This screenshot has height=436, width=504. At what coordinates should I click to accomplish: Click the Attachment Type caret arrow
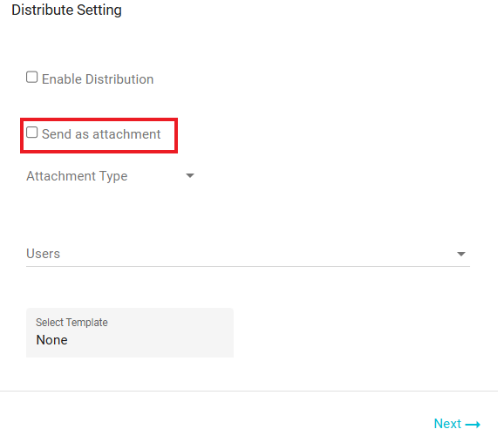click(190, 175)
